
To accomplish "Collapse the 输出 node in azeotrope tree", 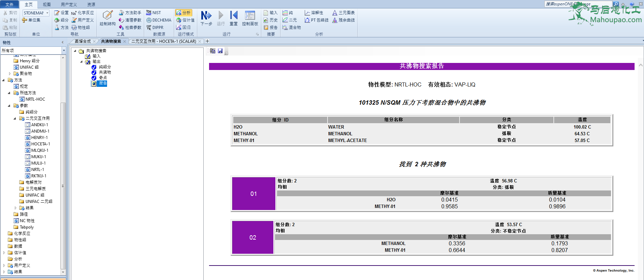I will click(x=81, y=62).
